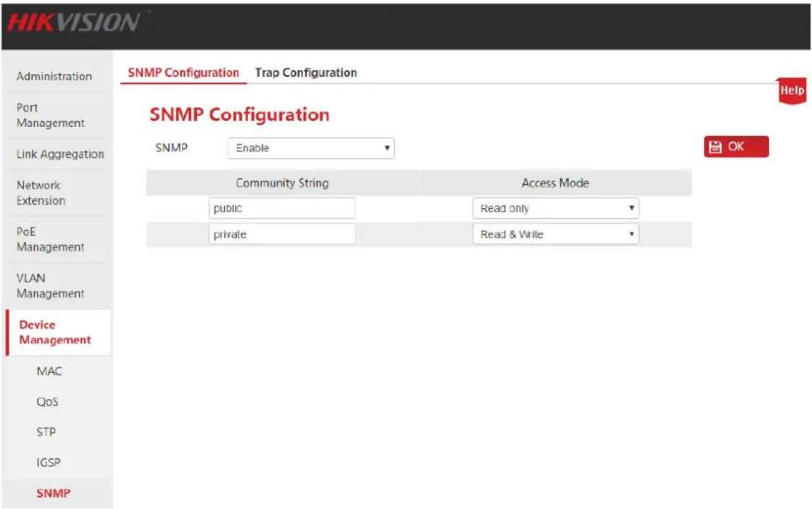This screenshot has width=812, height=509.
Task: Click the Community String column header
Action: (282, 183)
